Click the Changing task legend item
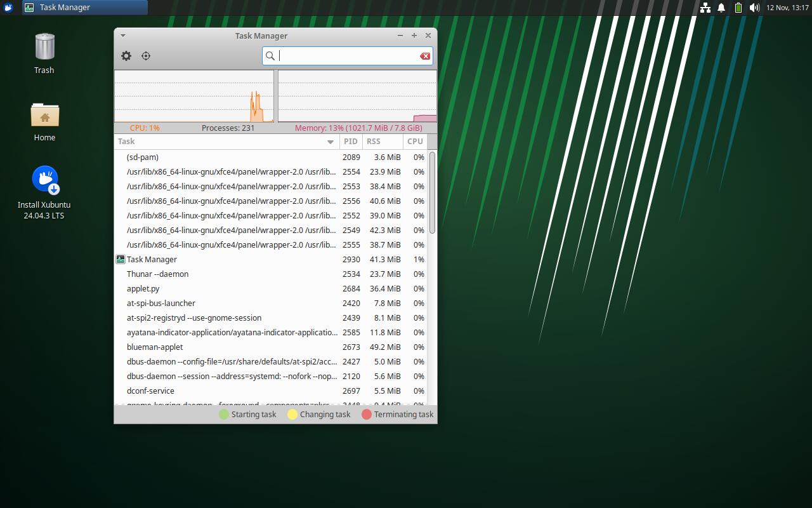Image resolution: width=812 pixels, height=508 pixels. (x=318, y=414)
